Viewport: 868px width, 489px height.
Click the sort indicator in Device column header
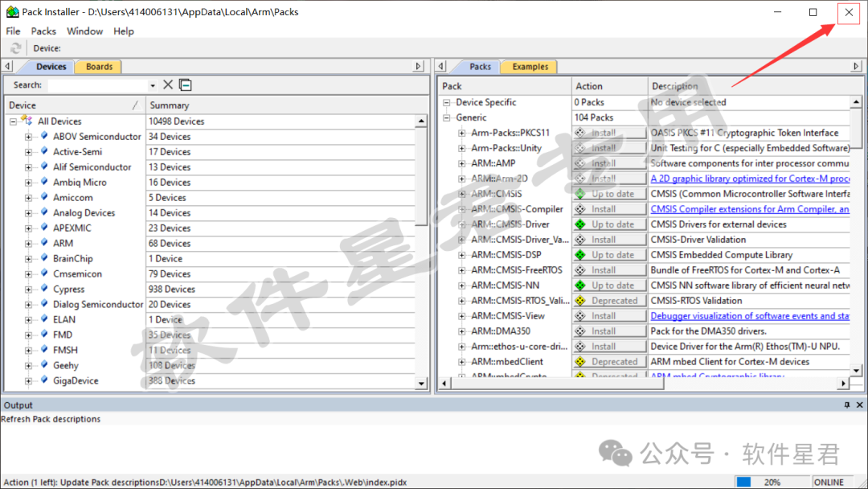click(135, 105)
